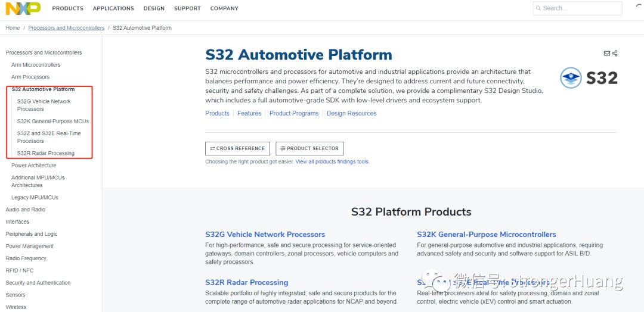
Task: Open Processors and Microcontrollers breadcrumb link
Action: pyautogui.click(x=67, y=28)
